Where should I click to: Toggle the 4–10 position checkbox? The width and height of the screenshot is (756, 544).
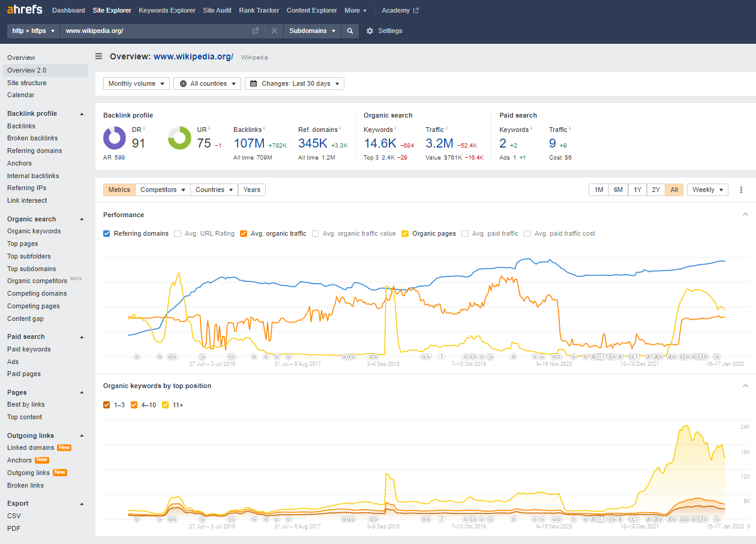tap(134, 405)
